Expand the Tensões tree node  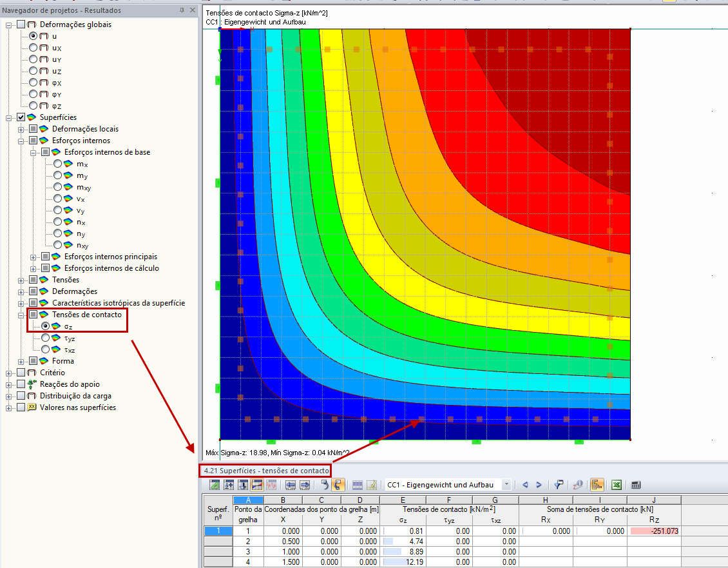21,280
